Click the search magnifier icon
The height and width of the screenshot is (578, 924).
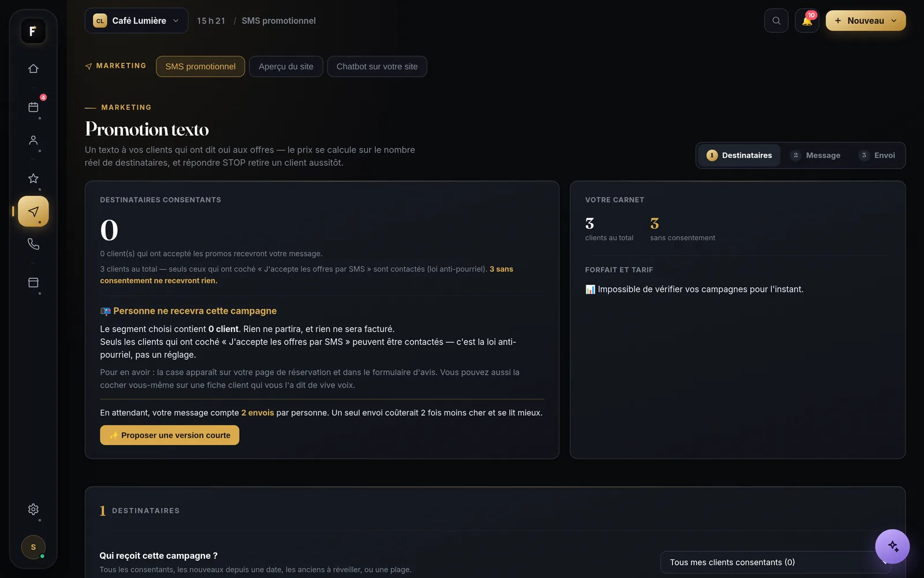(776, 21)
